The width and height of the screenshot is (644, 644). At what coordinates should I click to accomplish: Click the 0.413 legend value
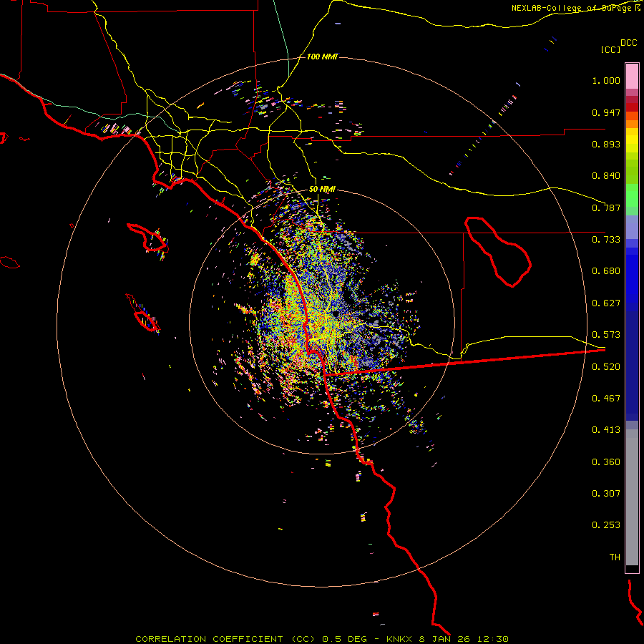pos(606,430)
